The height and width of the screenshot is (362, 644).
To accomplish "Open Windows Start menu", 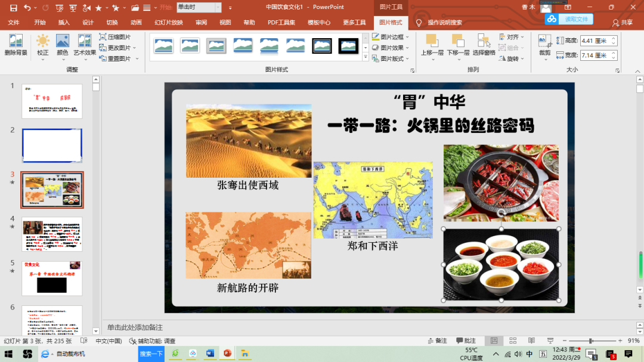I will click(8, 354).
